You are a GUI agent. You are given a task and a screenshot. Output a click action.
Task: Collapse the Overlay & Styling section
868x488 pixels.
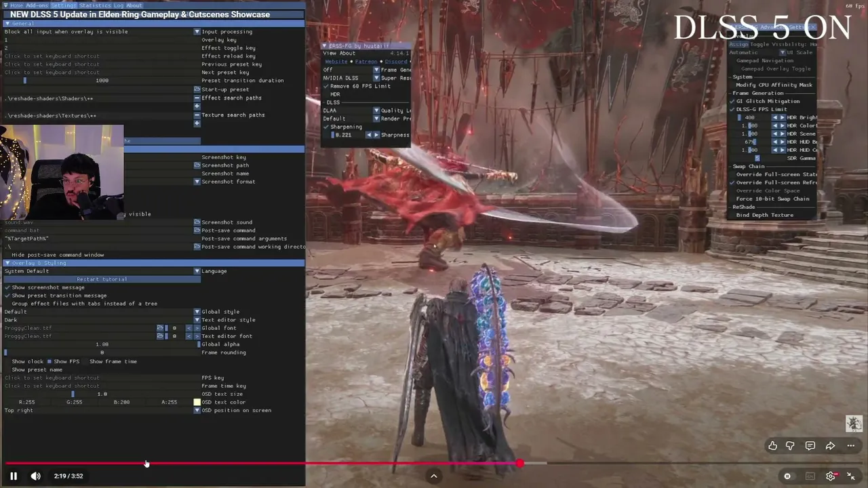(153, 263)
